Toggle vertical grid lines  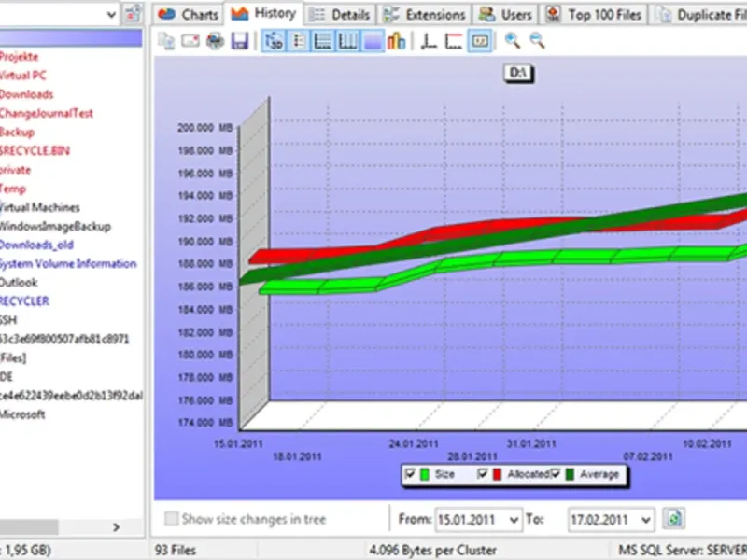pos(347,41)
